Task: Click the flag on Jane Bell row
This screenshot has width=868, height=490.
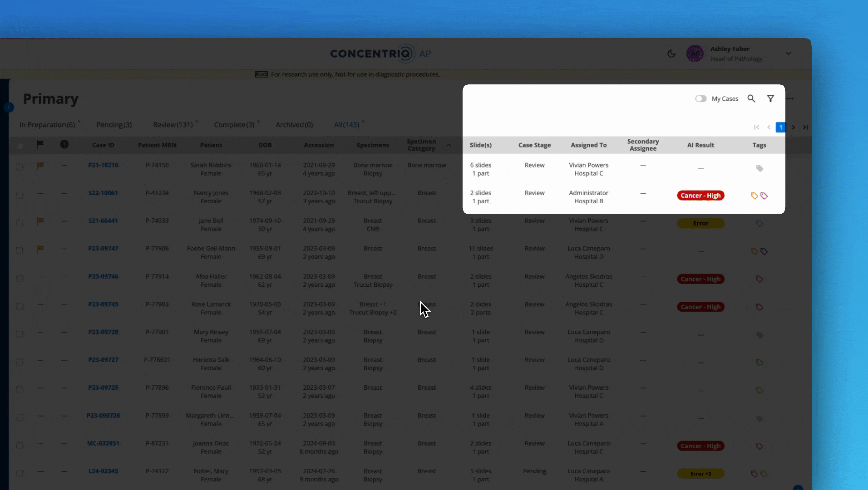Action: point(40,221)
